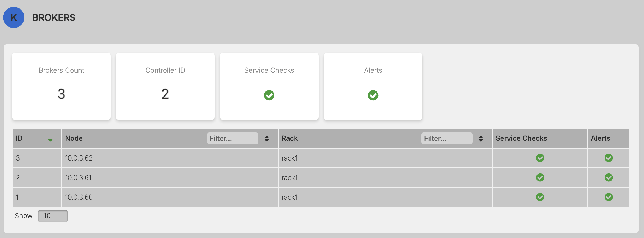This screenshot has width=644, height=238.
Task: Click the blue K avatar icon
Action: click(x=14, y=17)
